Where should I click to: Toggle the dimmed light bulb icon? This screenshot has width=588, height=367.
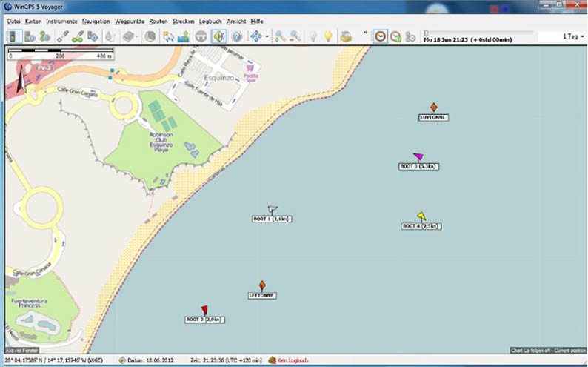313,36
